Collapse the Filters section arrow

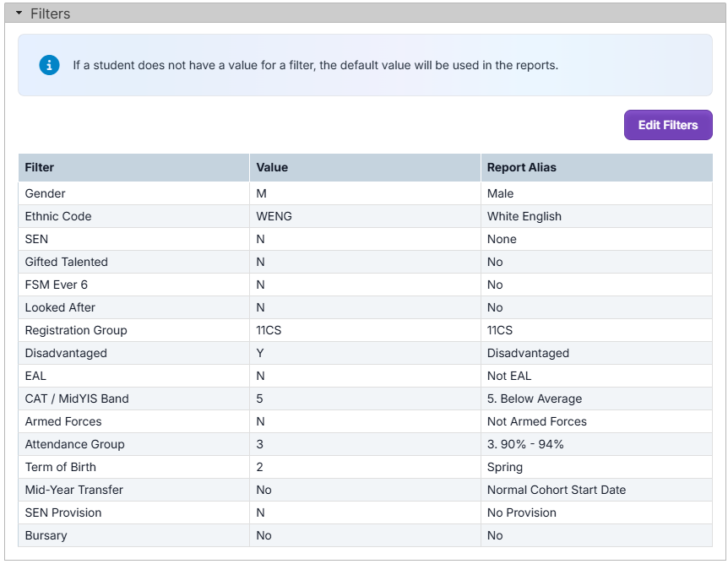coord(19,14)
